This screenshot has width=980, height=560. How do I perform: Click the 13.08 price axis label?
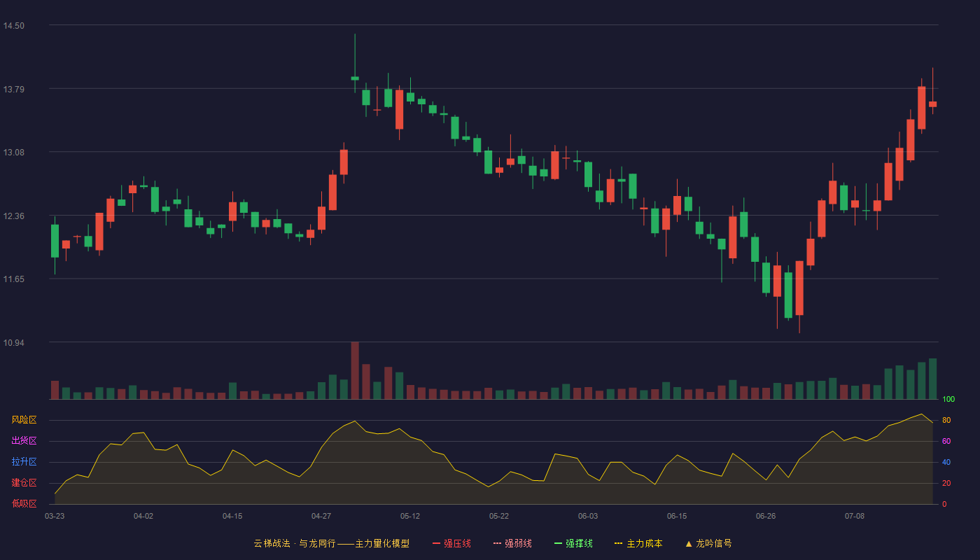click(14, 153)
